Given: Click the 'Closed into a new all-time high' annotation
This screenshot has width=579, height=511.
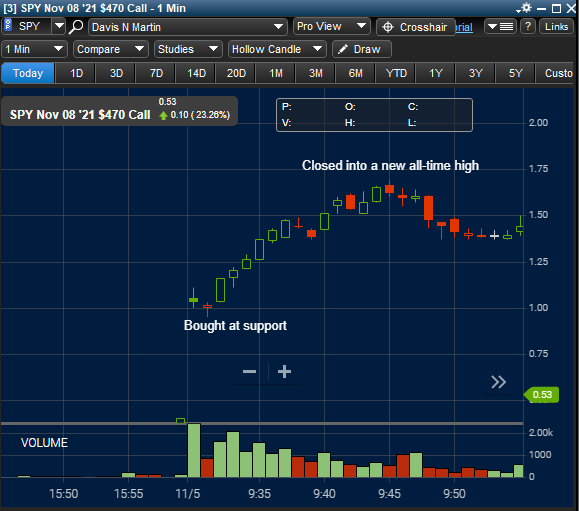Looking at the screenshot, I should click(x=390, y=165).
